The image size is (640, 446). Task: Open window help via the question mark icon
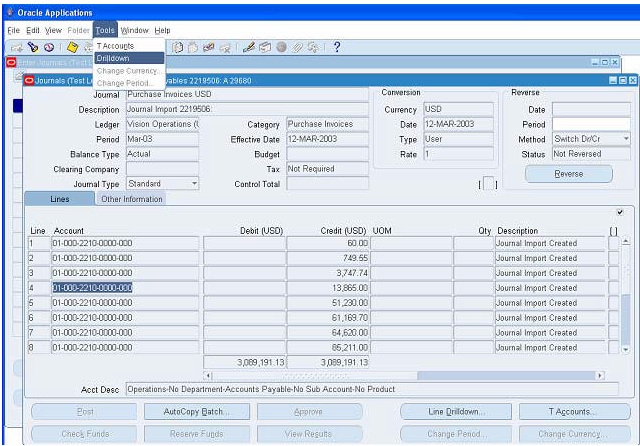click(337, 47)
